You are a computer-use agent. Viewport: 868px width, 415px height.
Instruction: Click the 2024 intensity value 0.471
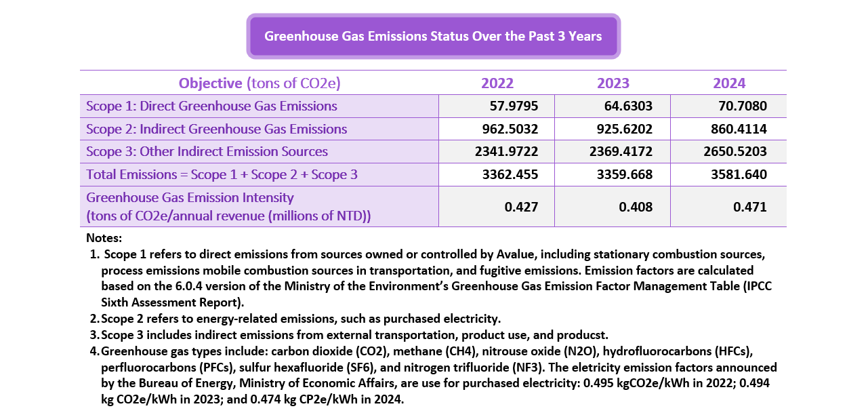point(749,207)
